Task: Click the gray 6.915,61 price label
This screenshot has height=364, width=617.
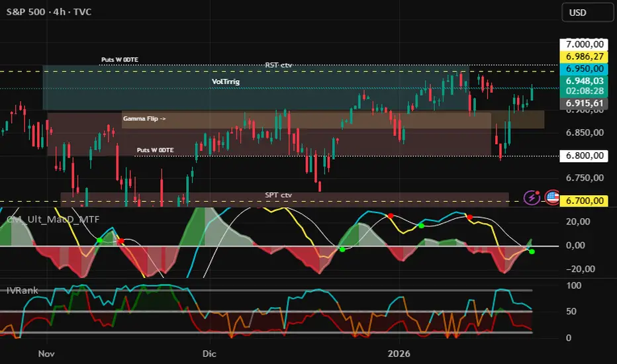Action: [x=584, y=103]
